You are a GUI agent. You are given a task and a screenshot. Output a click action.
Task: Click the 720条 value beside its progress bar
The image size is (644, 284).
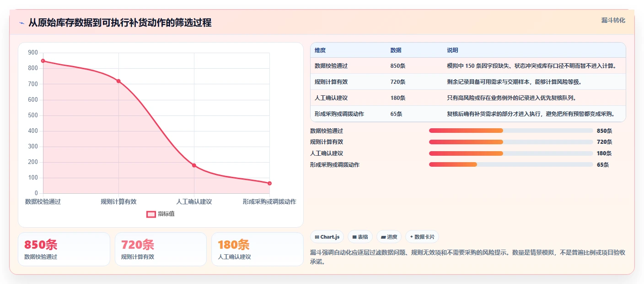tap(604, 142)
